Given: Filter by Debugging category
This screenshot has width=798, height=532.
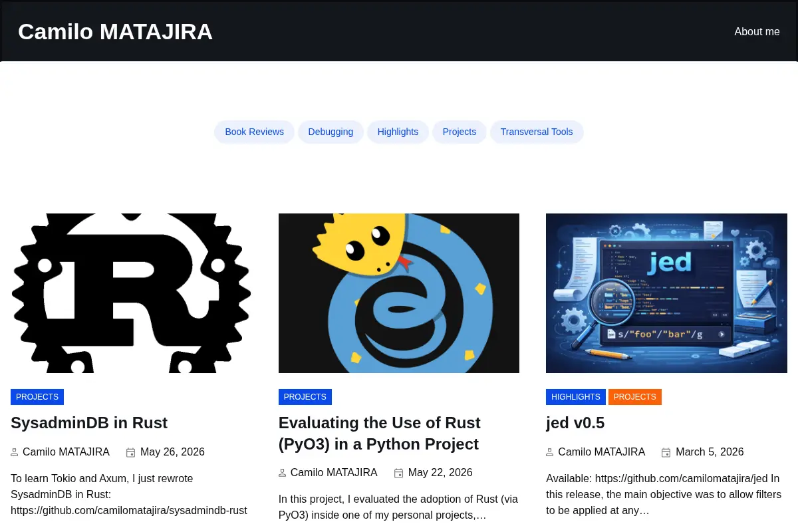Looking at the screenshot, I should pos(331,132).
